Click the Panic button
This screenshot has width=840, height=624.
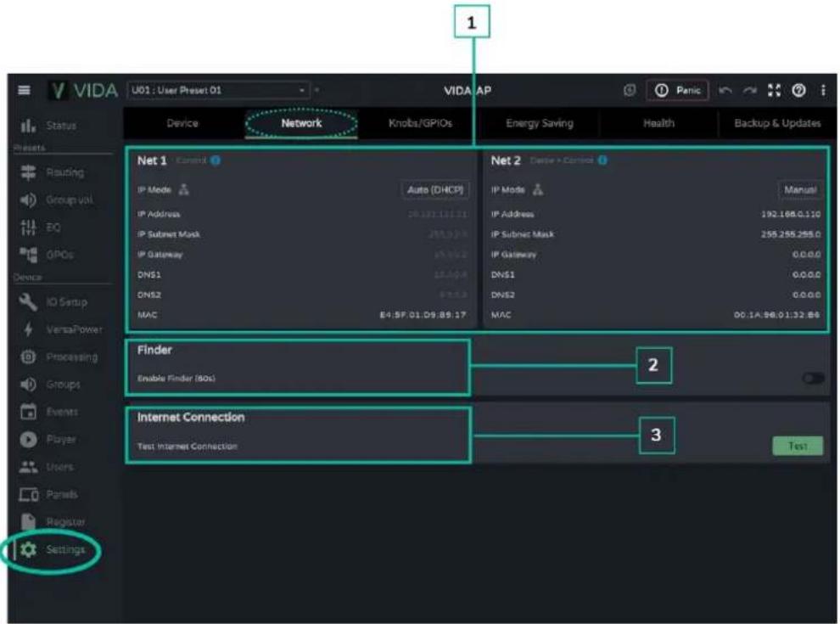pos(677,90)
